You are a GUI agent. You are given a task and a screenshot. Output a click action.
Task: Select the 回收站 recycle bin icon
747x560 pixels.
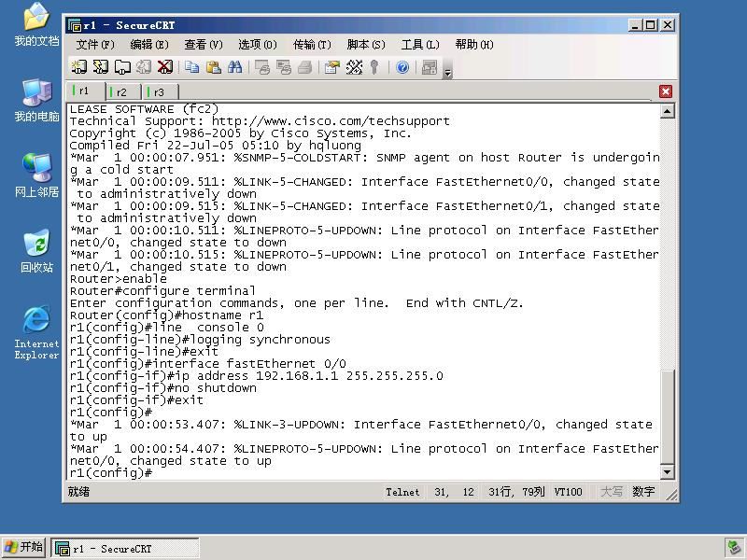coord(36,251)
